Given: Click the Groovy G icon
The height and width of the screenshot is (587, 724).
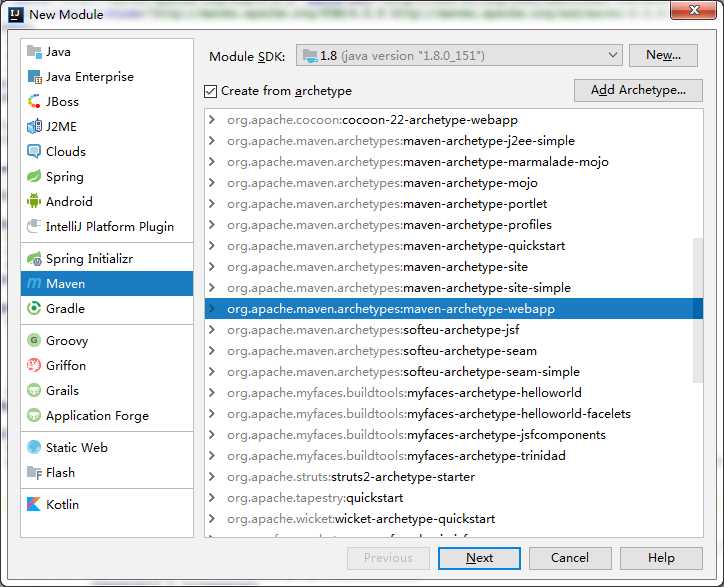Looking at the screenshot, I should point(34,340).
